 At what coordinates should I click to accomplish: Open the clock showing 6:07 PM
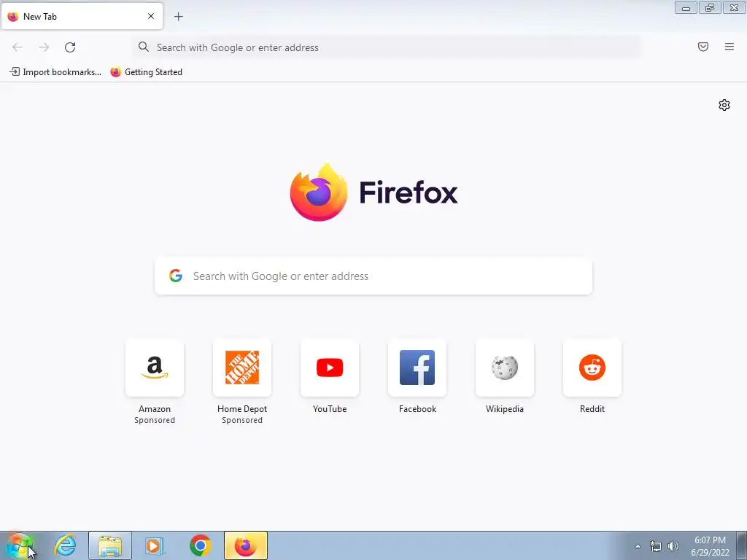click(710, 546)
